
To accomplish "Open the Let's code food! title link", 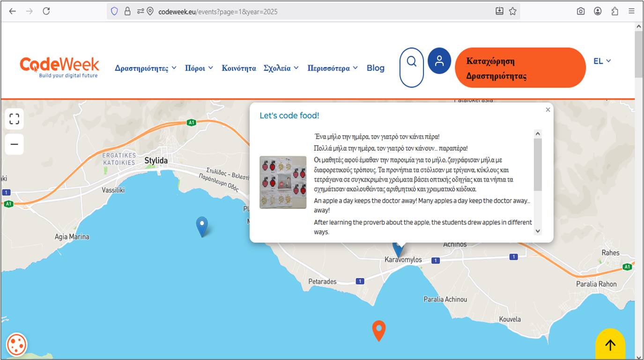I will click(x=289, y=116).
